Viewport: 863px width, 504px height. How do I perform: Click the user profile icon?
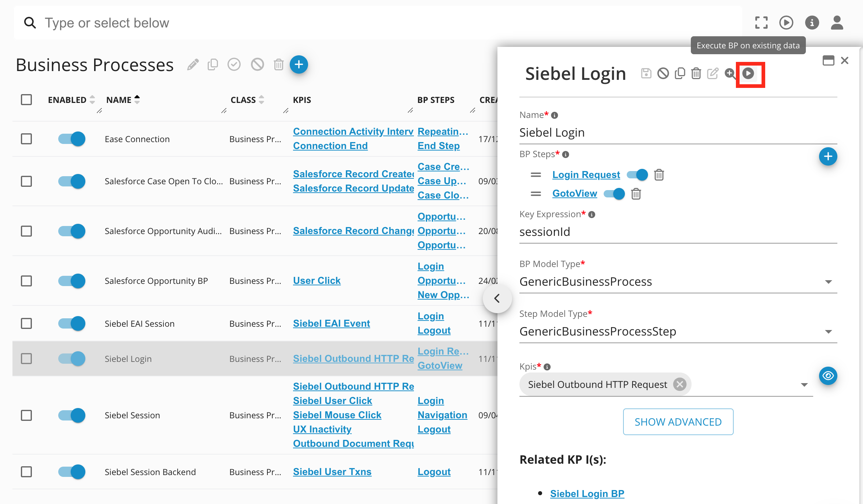pos(837,23)
